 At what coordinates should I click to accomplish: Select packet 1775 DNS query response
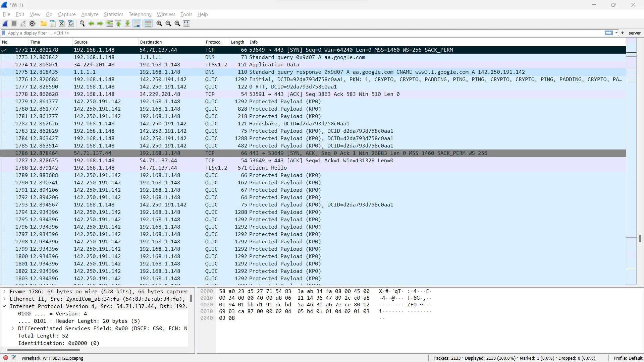pyautogui.click(x=313, y=72)
